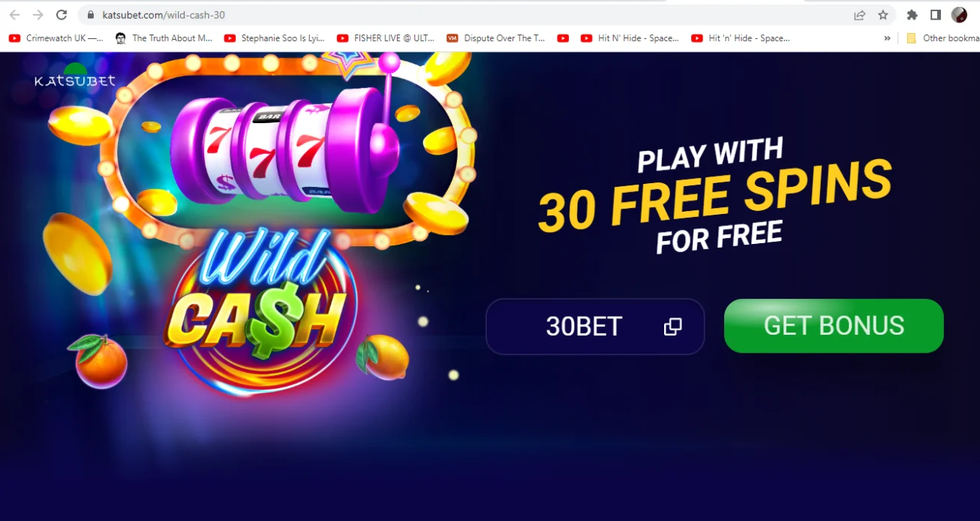Screen dimensions: 980x521
Task: Bookmark this page with the star icon
Action: [883, 15]
